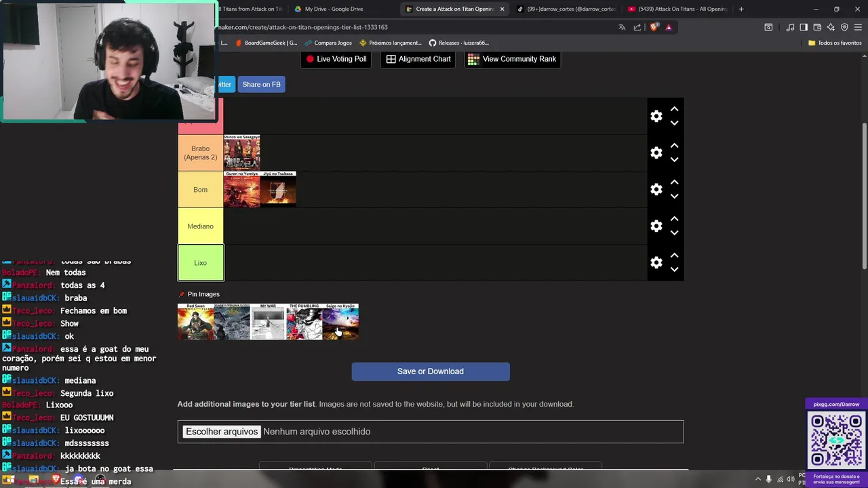Click the Brave Rewards triangle icon
868x488 pixels.
tap(669, 27)
